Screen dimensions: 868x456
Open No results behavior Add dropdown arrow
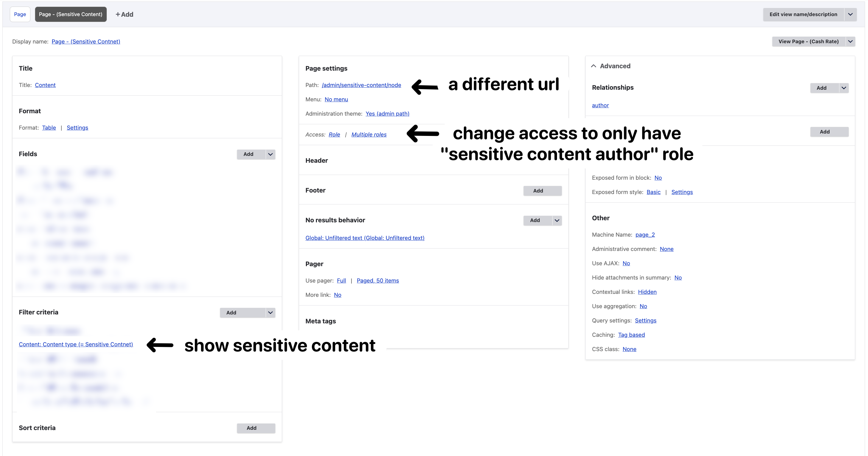[557, 221]
